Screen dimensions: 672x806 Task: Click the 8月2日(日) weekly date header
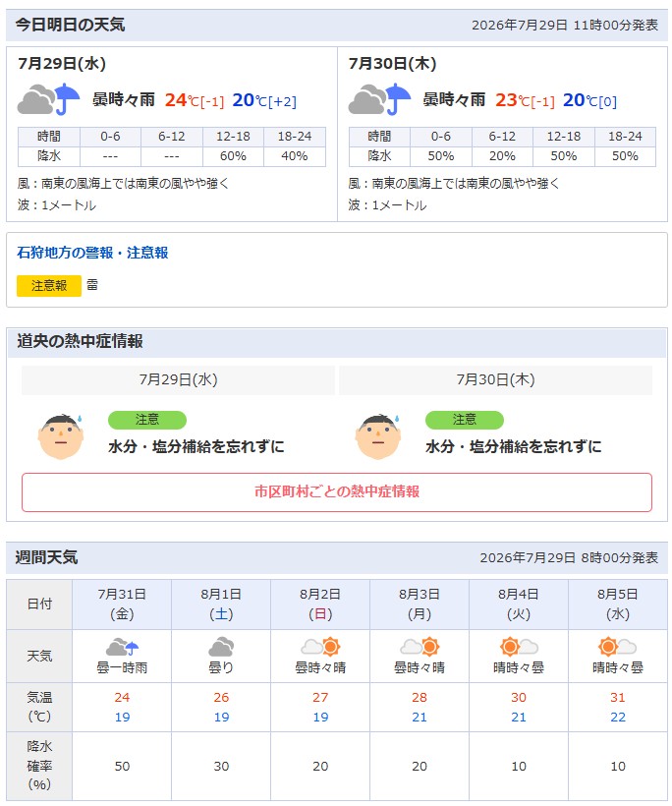tap(320, 604)
